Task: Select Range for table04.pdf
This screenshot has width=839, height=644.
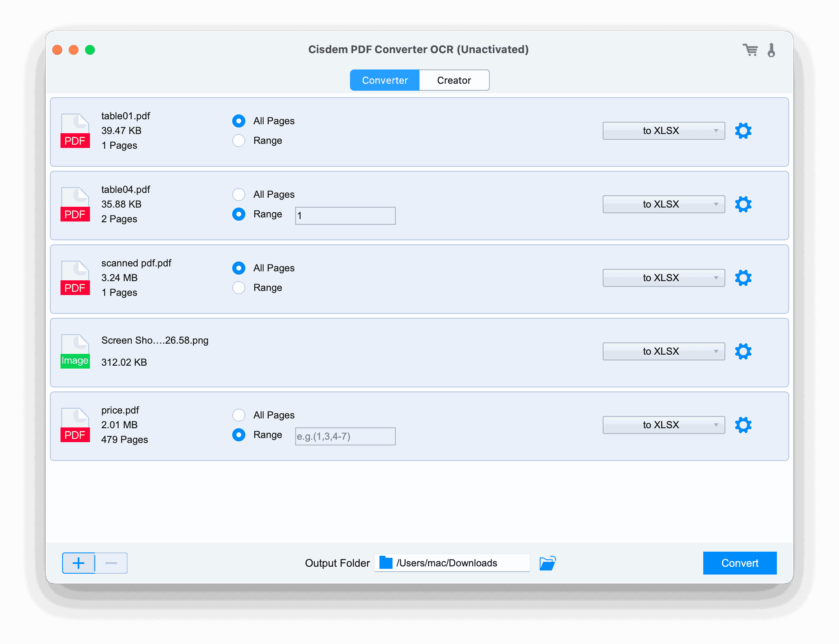Action: (x=239, y=215)
